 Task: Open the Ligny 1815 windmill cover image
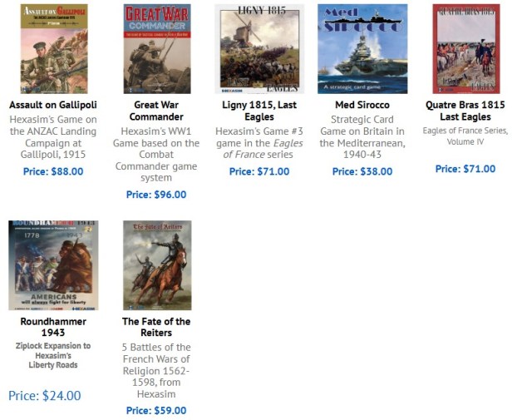tap(259, 49)
